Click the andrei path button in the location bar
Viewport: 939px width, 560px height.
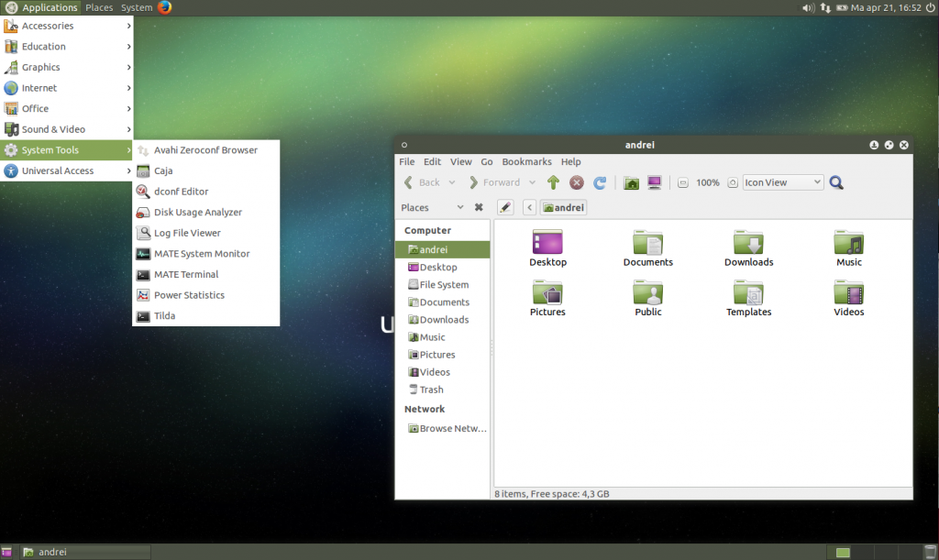tap(563, 207)
